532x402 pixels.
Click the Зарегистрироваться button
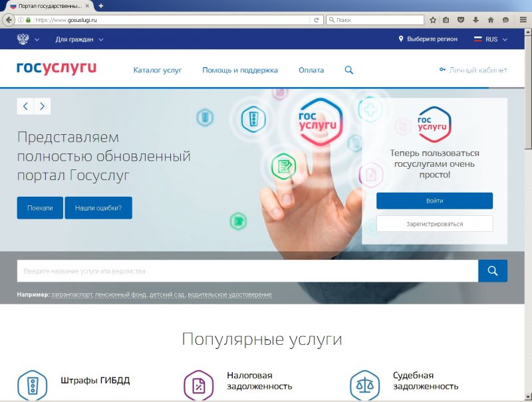(x=434, y=224)
